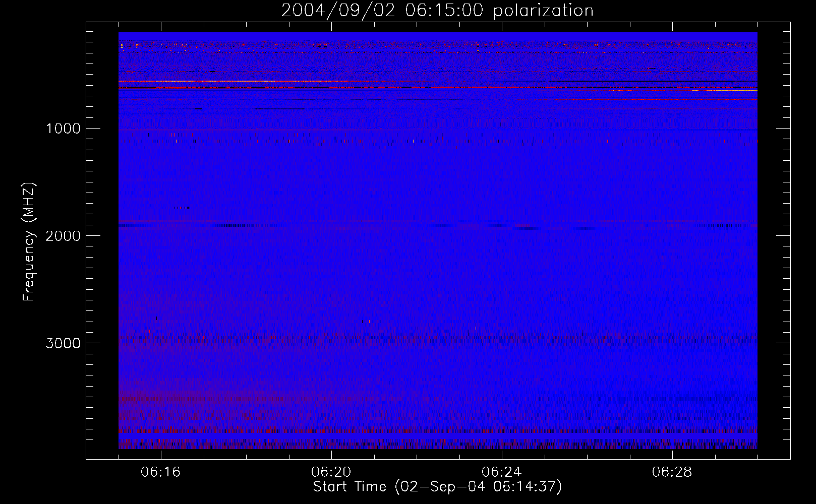
Task: Click the plot title "2004/09/02 06:15:00 polarization"
Action: [437, 11]
